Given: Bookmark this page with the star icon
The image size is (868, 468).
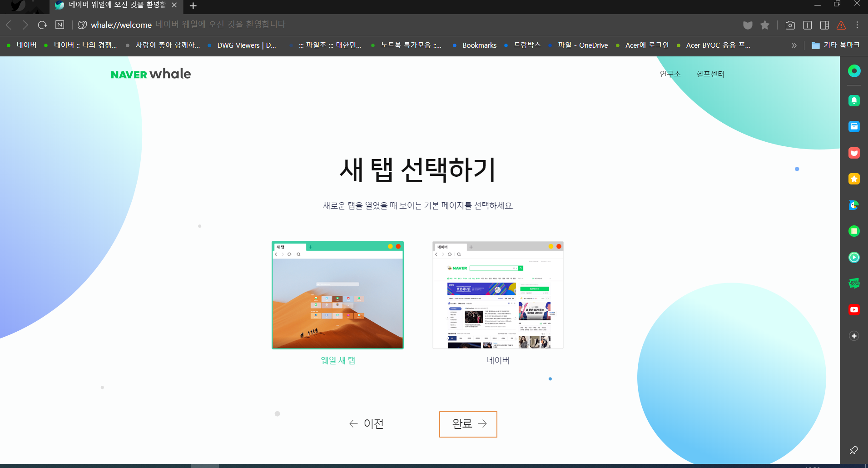Looking at the screenshot, I should 765,25.
